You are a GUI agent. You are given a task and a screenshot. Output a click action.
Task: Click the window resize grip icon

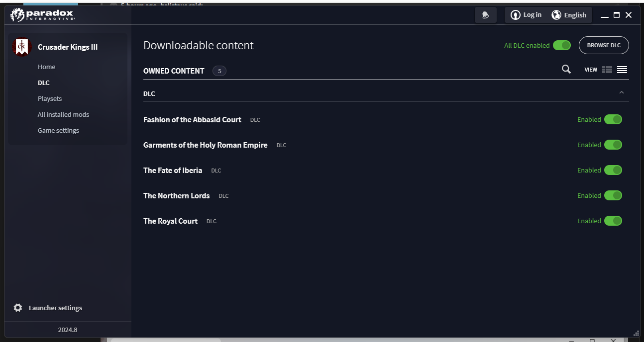tap(636, 333)
